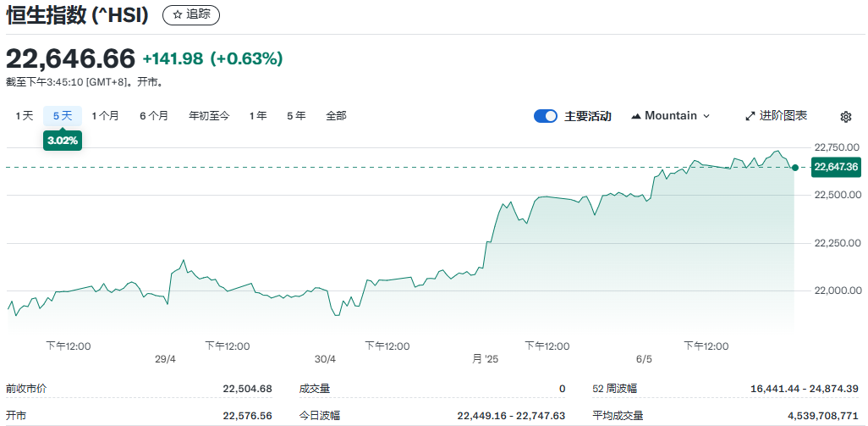Click the 成交量 label
The image size is (868, 426).
point(315,389)
